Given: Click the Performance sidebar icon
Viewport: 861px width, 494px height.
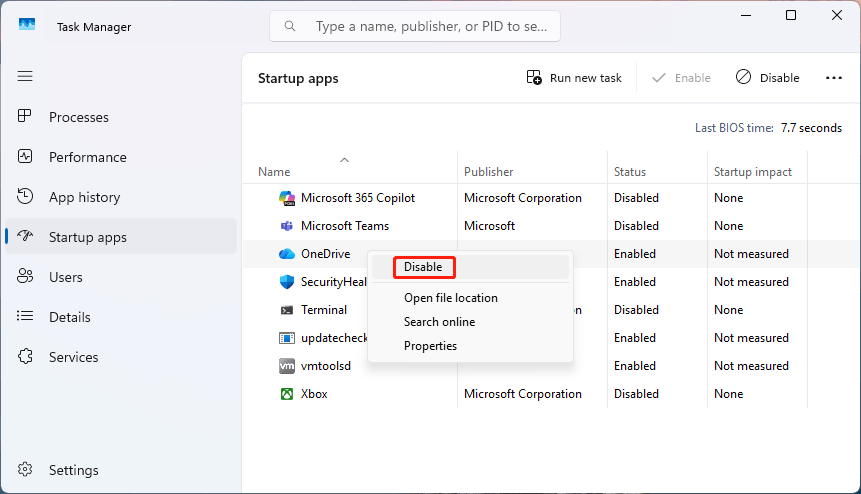Looking at the screenshot, I should point(25,156).
